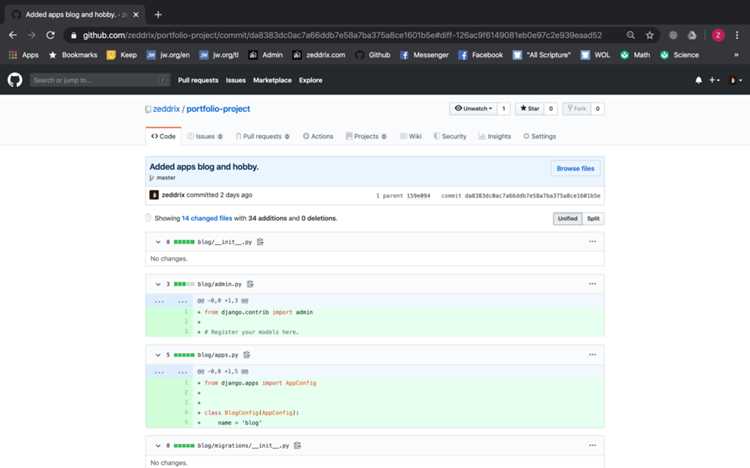Open Chrome three-dot menu
Image resolution: width=750 pixels, height=468 pixels.
737,35
